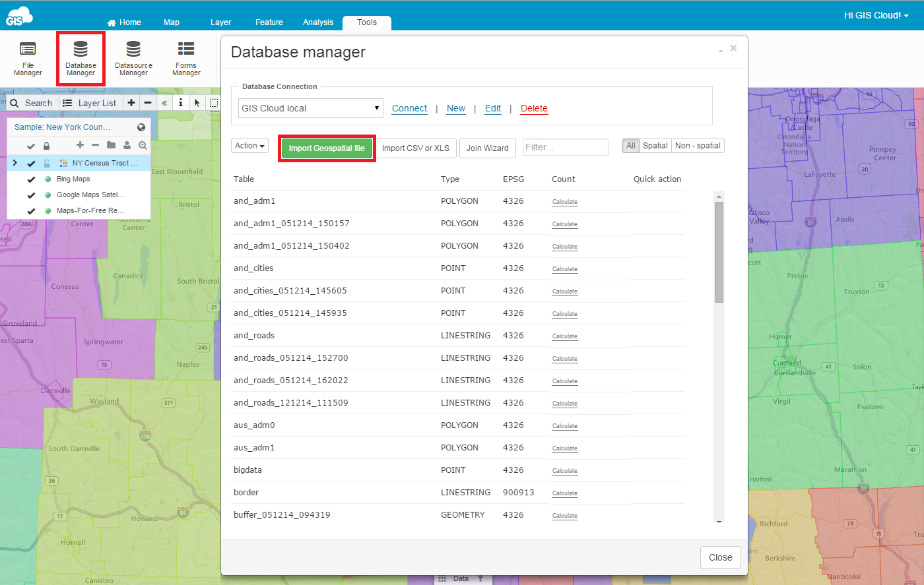The height and width of the screenshot is (585, 924).
Task: Open the Action dropdown menu
Action: pyautogui.click(x=250, y=146)
